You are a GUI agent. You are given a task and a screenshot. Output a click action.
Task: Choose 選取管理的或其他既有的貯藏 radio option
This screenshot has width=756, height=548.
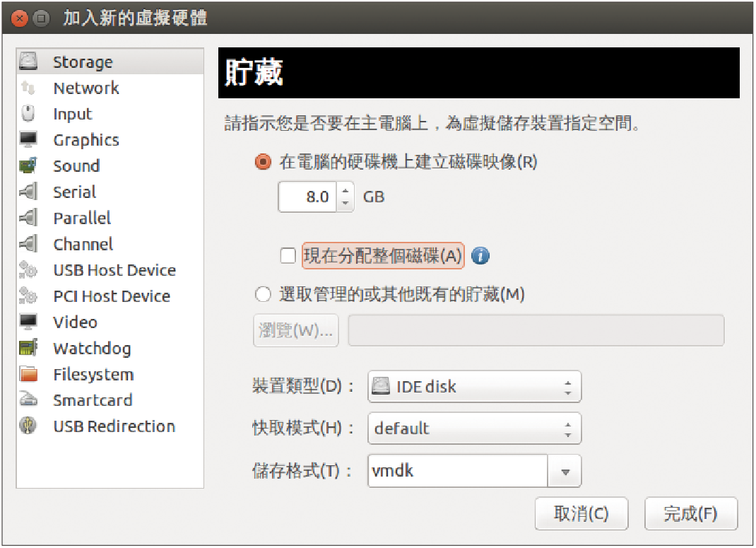point(263,294)
